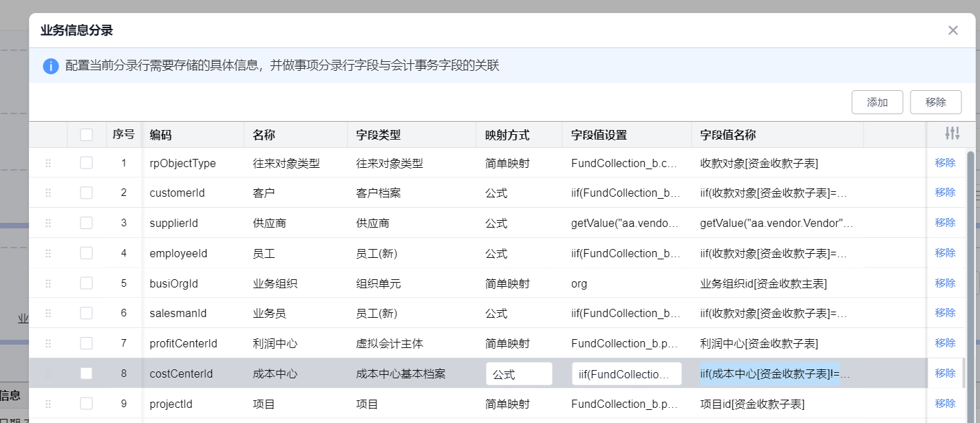Select checkbox for costCenterId row
This screenshot has width=980, height=423.
(x=86, y=373)
